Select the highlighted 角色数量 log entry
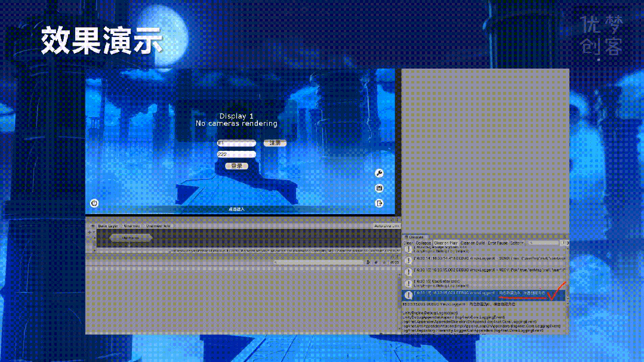Viewport: 644px width, 362px height. [x=484, y=295]
